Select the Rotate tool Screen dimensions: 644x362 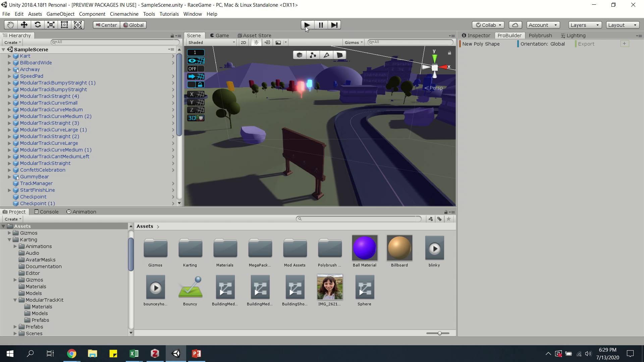(38, 25)
